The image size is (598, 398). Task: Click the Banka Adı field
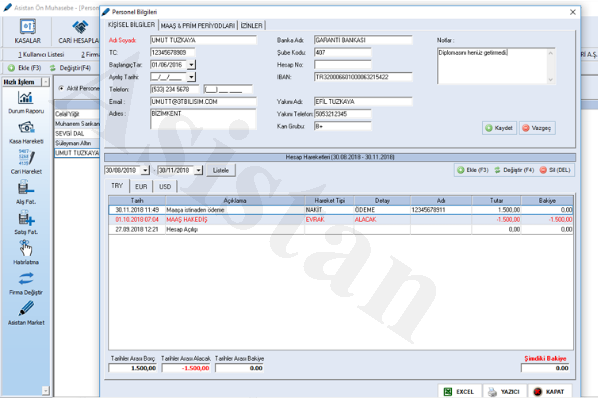[x=363, y=40]
